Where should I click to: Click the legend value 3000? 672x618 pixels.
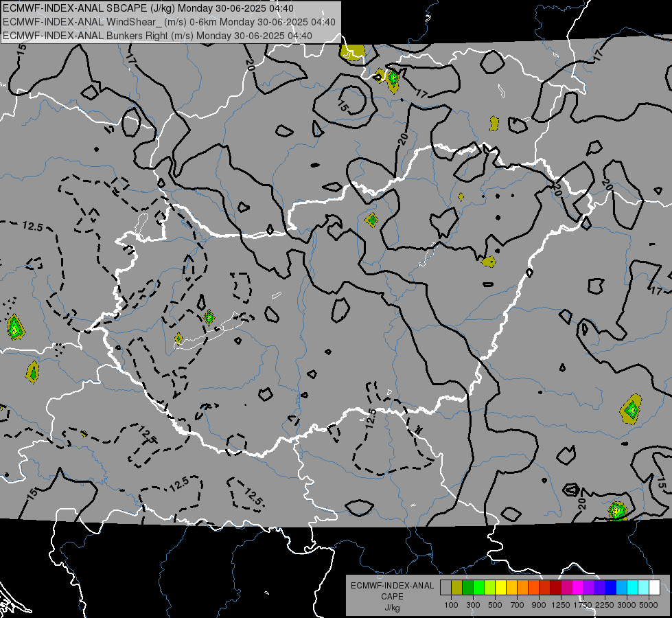pos(627,605)
